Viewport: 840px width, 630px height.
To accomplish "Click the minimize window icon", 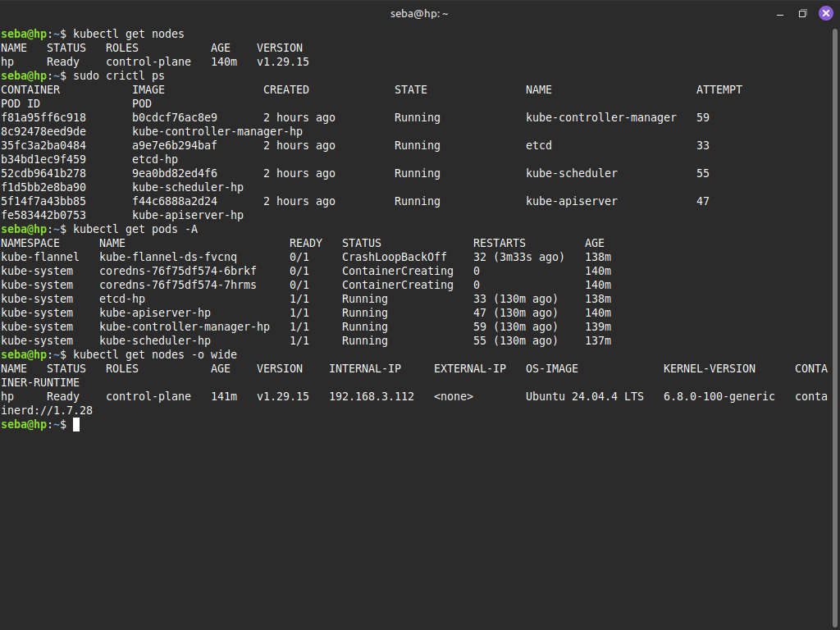I will point(779,13).
